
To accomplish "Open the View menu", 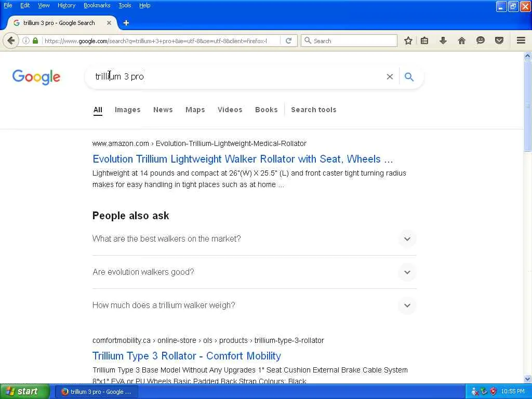I will click(44, 5).
